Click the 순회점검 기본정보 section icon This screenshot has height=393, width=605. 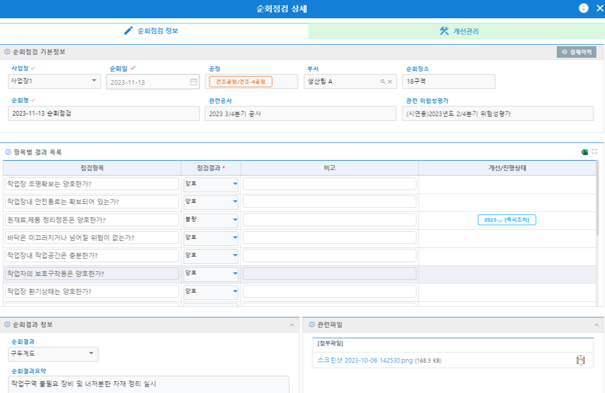pyautogui.click(x=7, y=52)
